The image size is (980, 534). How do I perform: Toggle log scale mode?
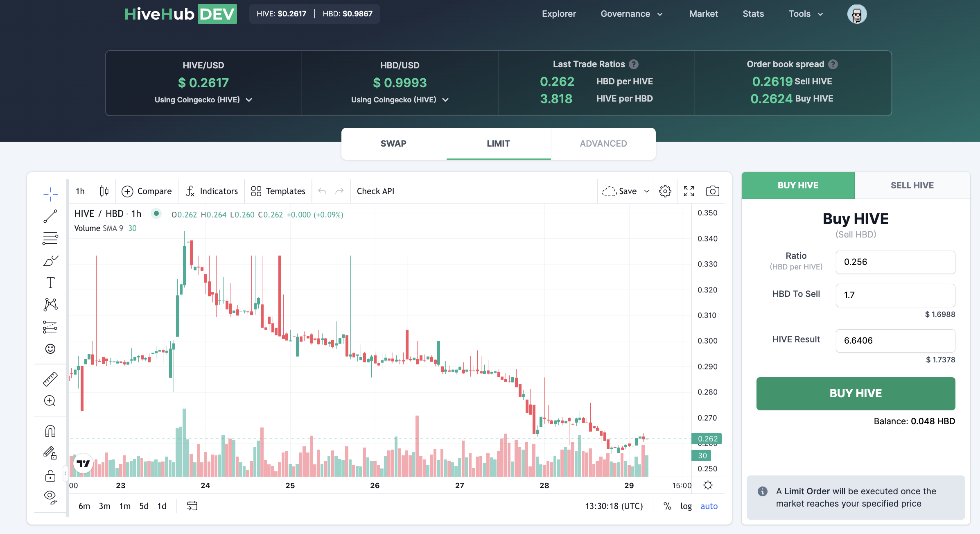click(x=686, y=506)
